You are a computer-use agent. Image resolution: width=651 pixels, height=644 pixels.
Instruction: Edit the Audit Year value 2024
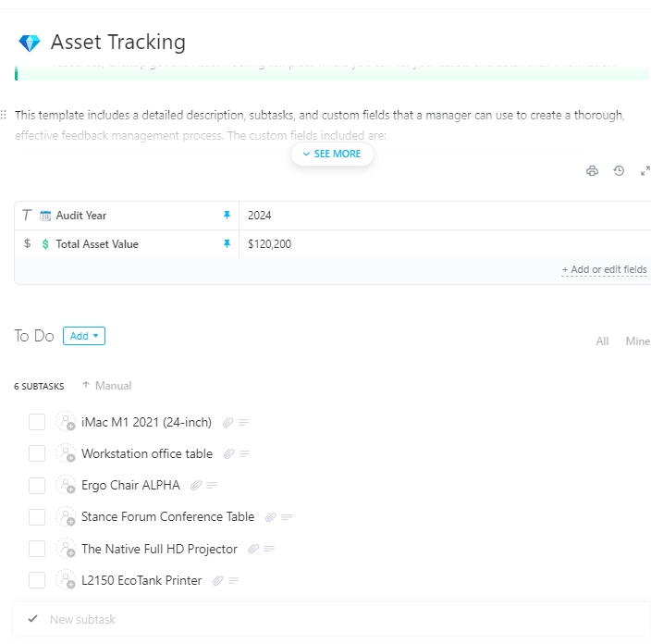445,216
